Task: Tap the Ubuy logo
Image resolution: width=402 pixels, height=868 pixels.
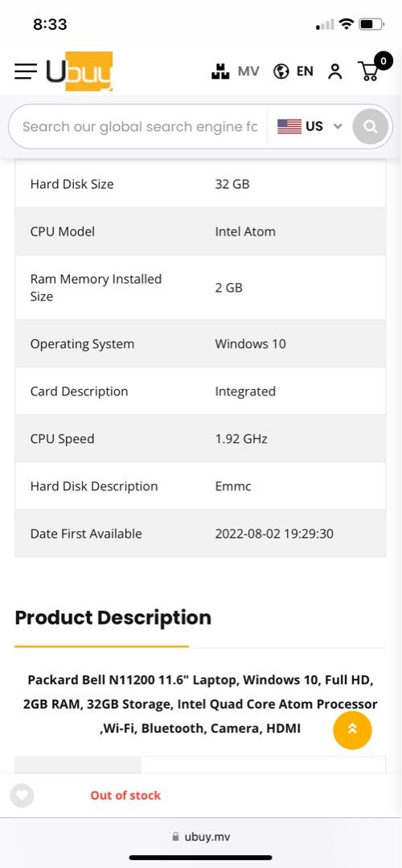Action: coord(79,71)
